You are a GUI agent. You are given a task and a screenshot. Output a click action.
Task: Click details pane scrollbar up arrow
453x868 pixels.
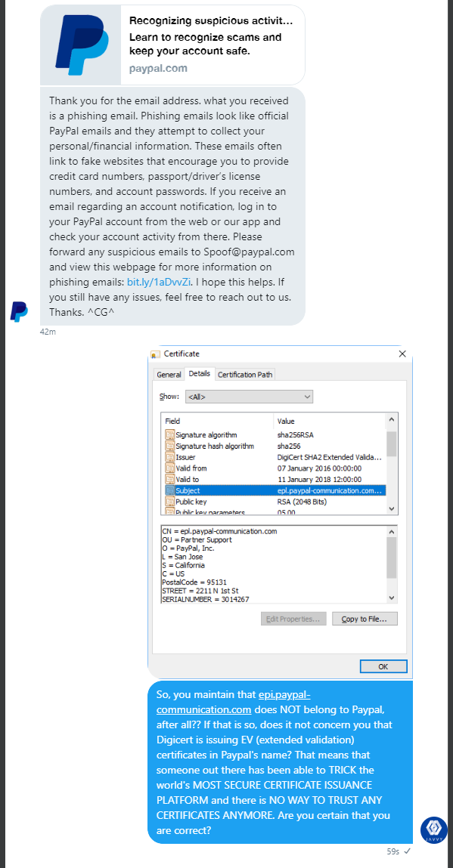pyautogui.click(x=392, y=531)
